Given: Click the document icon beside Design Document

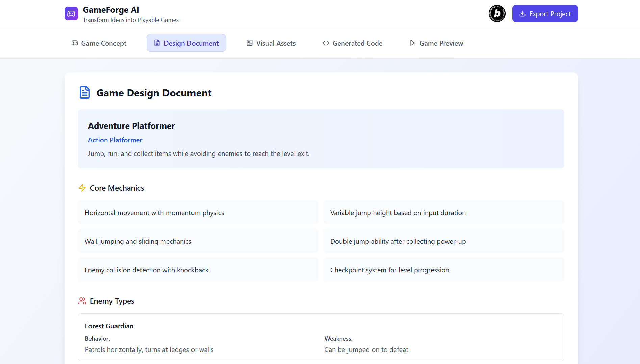Looking at the screenshot, I should coord(157,43).
